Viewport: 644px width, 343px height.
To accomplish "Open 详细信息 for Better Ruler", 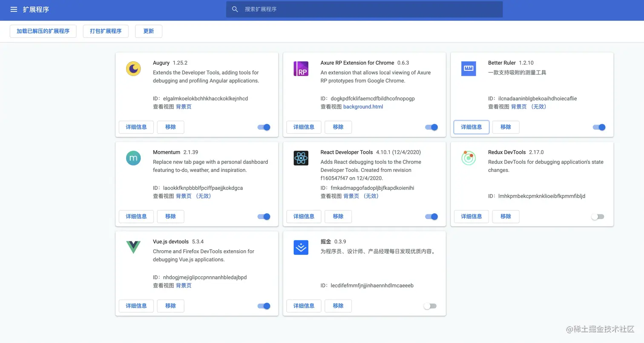I will pyautogui.click(x=471, y=127).
